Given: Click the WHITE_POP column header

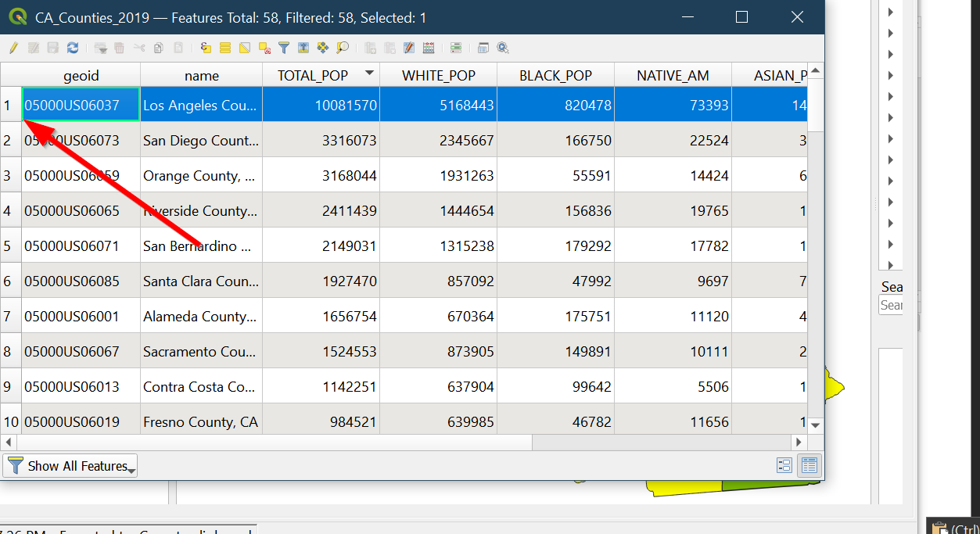Looking at the screenshot, I should [438, 76].
